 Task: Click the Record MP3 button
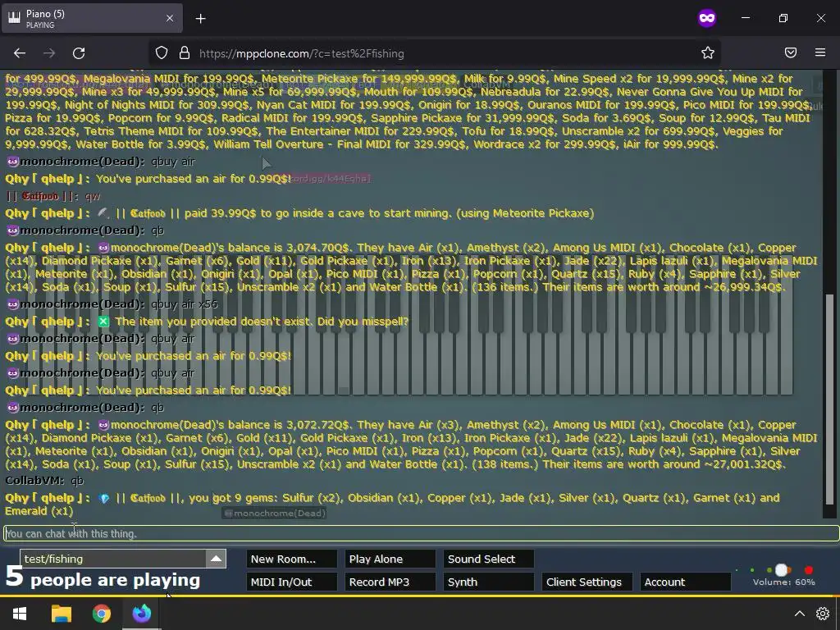coord(390,582)
